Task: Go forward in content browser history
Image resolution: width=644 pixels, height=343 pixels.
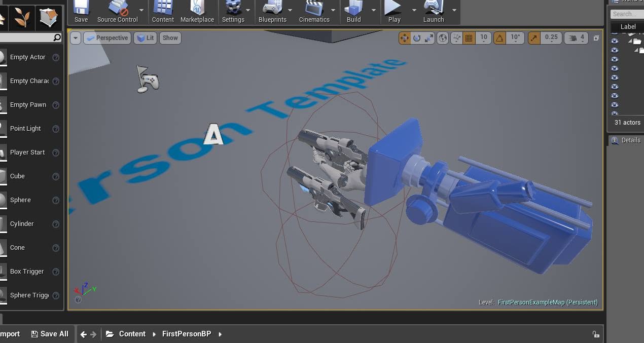Action: point(93,334)
